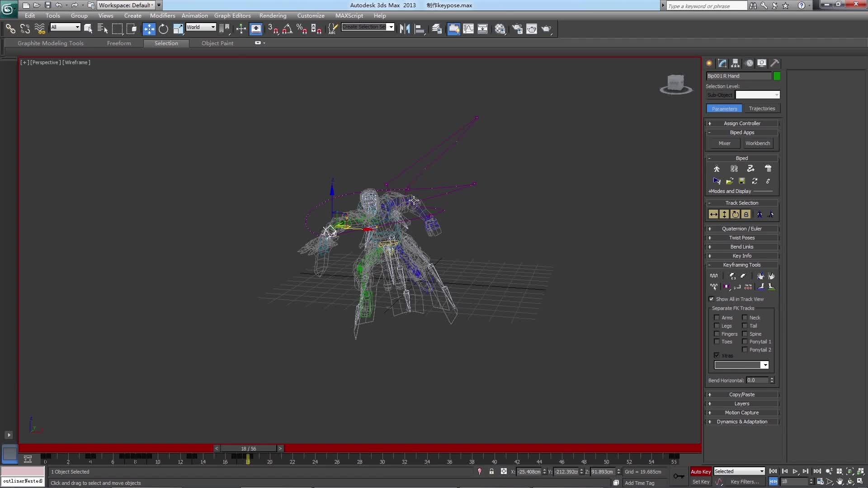This screenshot has height=488, width=868.
Task: Open the Graph Editors menu
Action: tap(232, 15)
